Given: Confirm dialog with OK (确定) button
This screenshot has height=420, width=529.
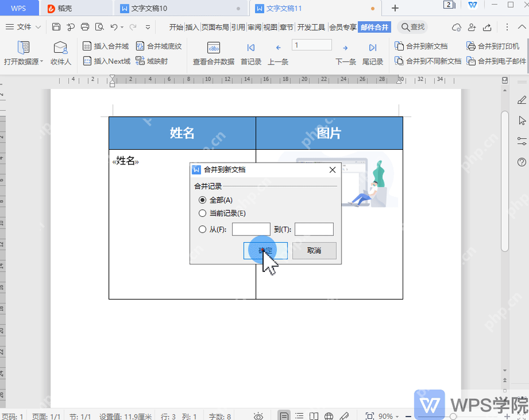Looking at the screenshot, I should [266, 251].
